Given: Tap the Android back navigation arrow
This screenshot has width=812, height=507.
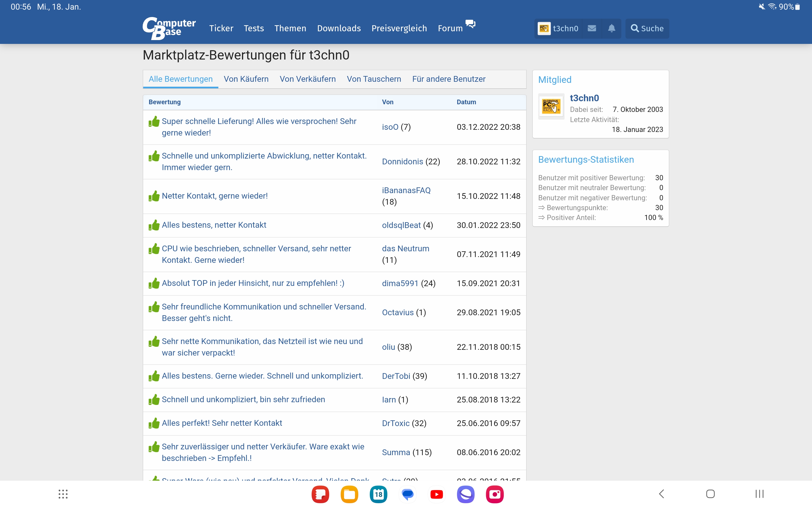Looking at the screenshot, I should point(661,494).
